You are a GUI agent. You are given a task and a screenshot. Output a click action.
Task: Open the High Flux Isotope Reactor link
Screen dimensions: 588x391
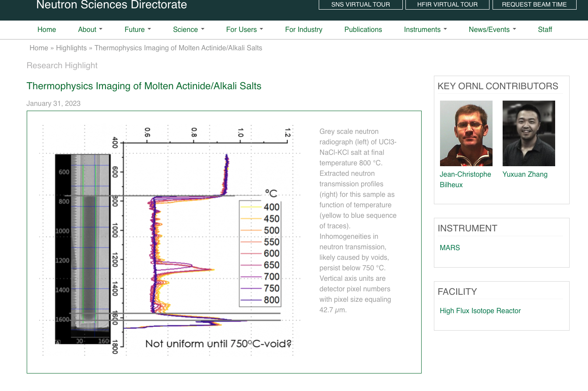[x=480, y=311]
